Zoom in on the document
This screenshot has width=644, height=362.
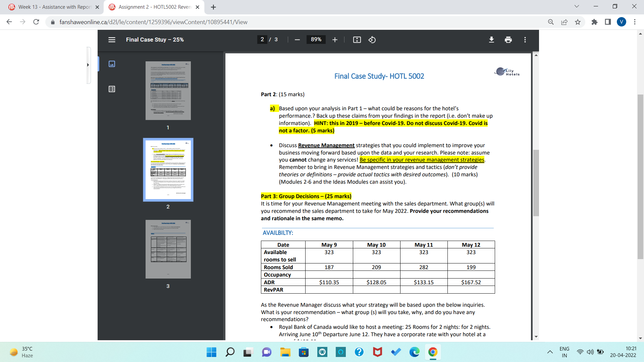(x=334, y=40)
